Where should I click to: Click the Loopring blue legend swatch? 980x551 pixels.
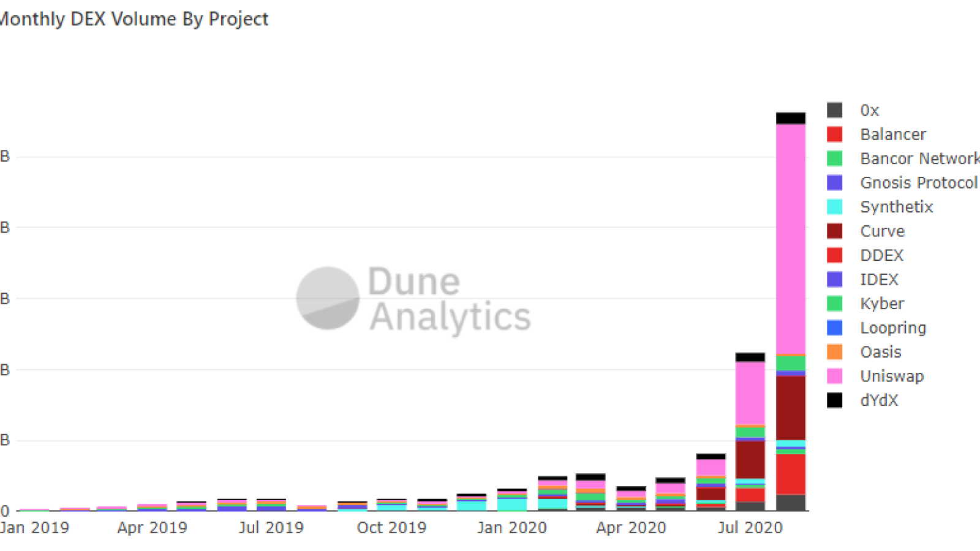tap(834, 328)
